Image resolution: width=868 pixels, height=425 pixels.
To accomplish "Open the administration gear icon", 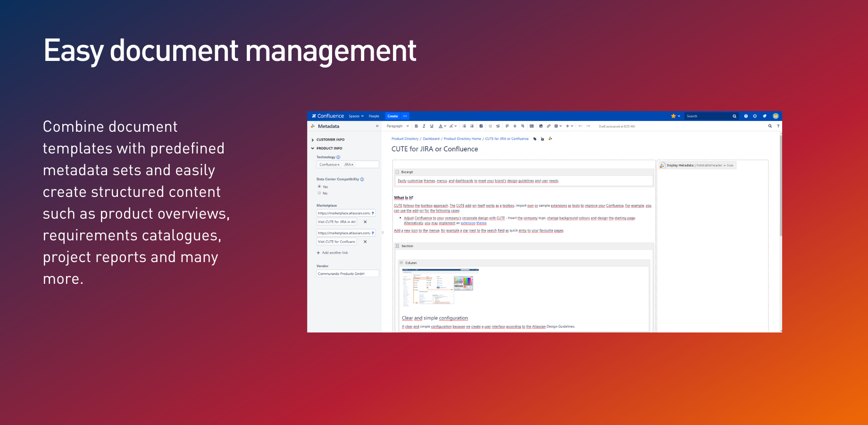I will click(x=755, y=116).
